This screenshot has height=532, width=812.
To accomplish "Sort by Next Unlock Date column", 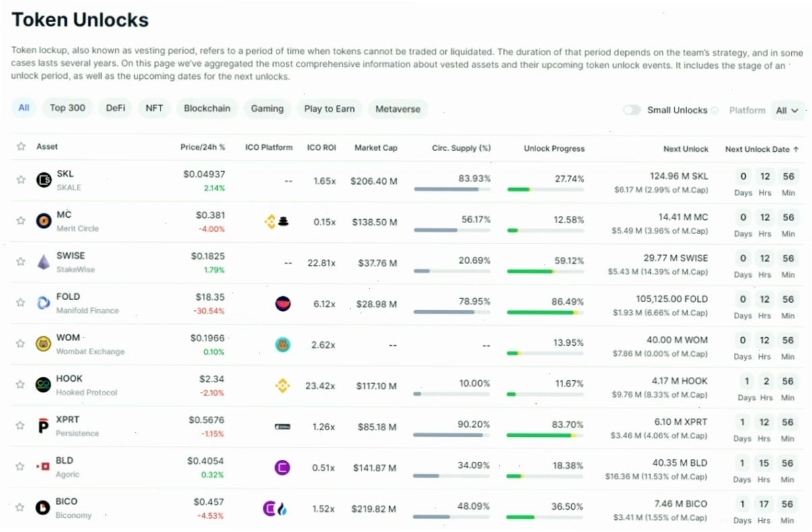I will point(761,149).
